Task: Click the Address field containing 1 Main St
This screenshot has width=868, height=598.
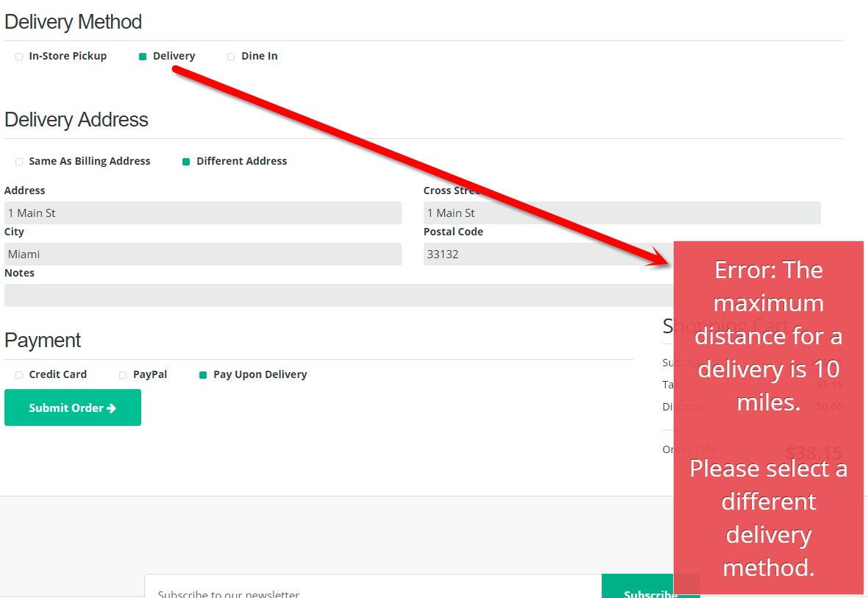Action: (x=202, y=213)
